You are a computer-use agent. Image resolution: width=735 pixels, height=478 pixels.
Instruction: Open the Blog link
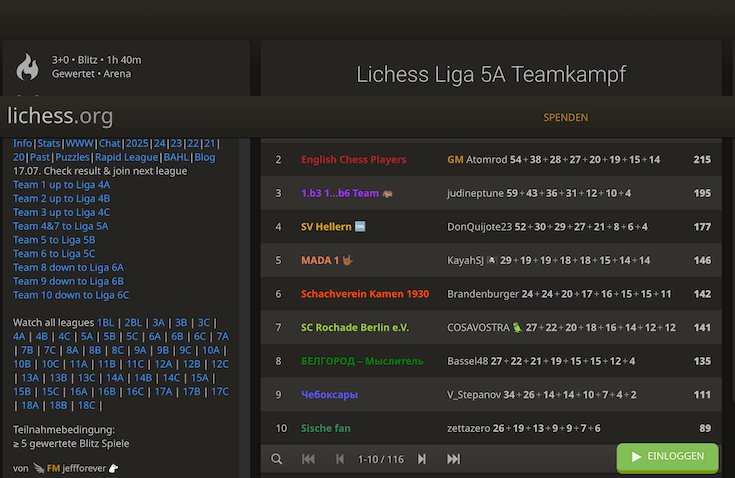coord(205,157)
